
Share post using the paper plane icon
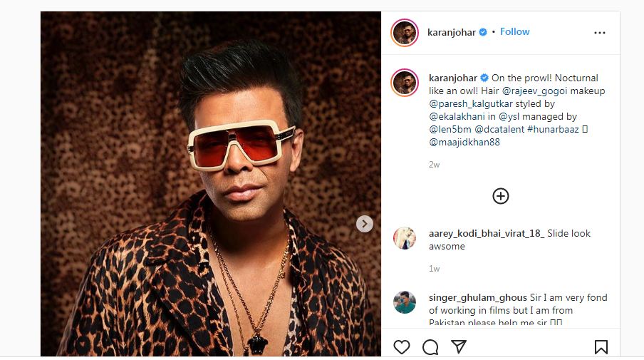(x=459, y=347)
